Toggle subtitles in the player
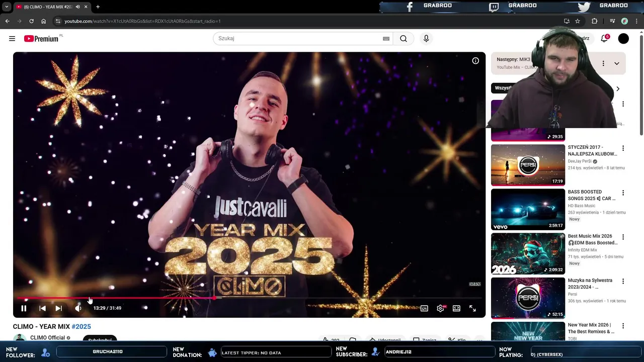Viewport: 644px width, 362px height. pos(424,308)
